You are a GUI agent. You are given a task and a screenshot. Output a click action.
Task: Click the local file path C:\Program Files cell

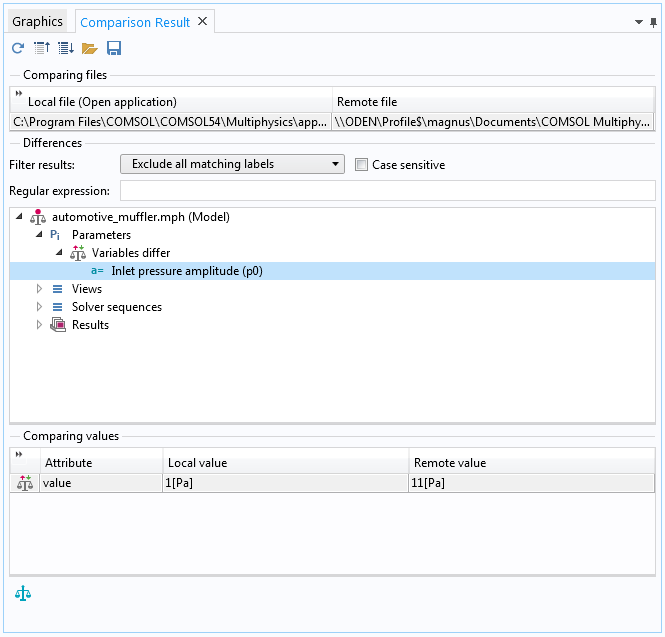point(170,122)
